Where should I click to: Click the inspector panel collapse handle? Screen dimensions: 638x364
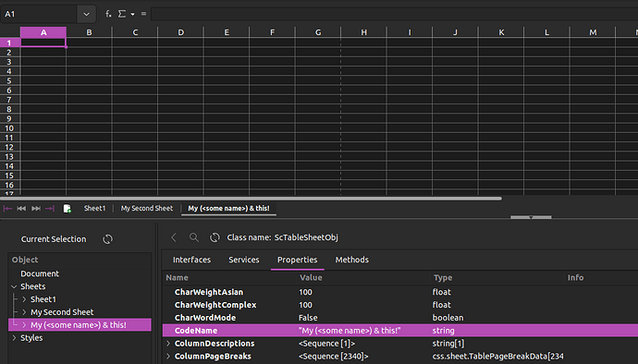pos(531,217)
